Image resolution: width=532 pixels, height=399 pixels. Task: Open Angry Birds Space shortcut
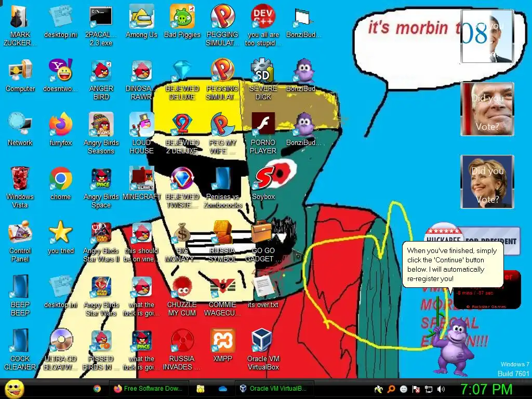pos(101,187)
